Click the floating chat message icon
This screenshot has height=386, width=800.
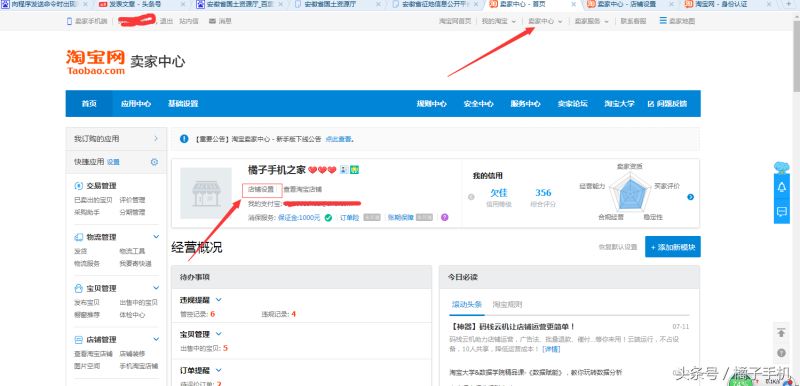coord(782,212)
